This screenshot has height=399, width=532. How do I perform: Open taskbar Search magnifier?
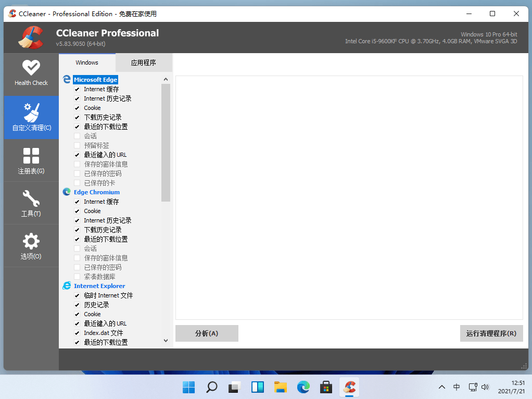pos(212,387)
